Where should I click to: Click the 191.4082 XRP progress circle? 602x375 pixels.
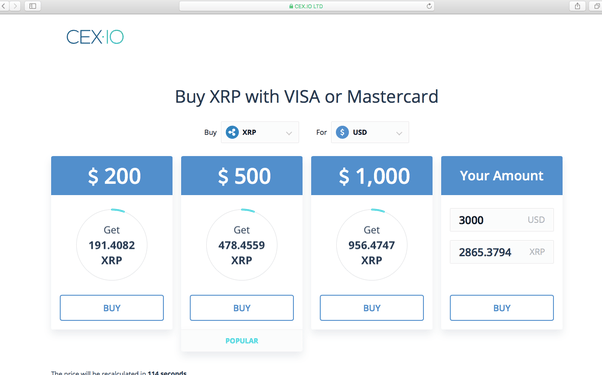click(112, 244)
